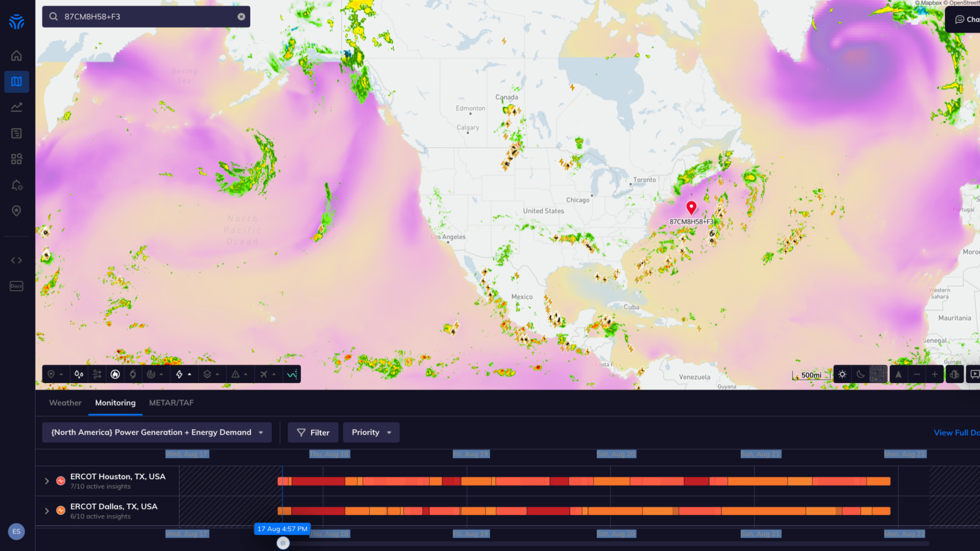Open the airplane aviation layer icon
Image resolution: width=980 pixels, height=551 pixels.
click(265, 375)
